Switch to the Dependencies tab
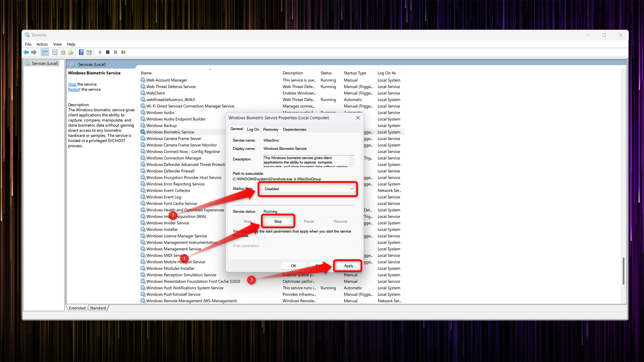 (294, 130)
